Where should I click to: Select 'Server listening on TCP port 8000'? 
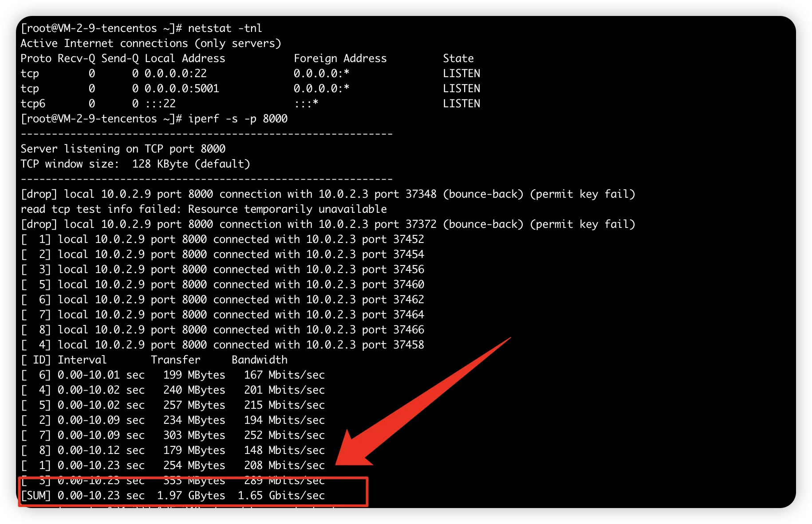pos(123,149)
